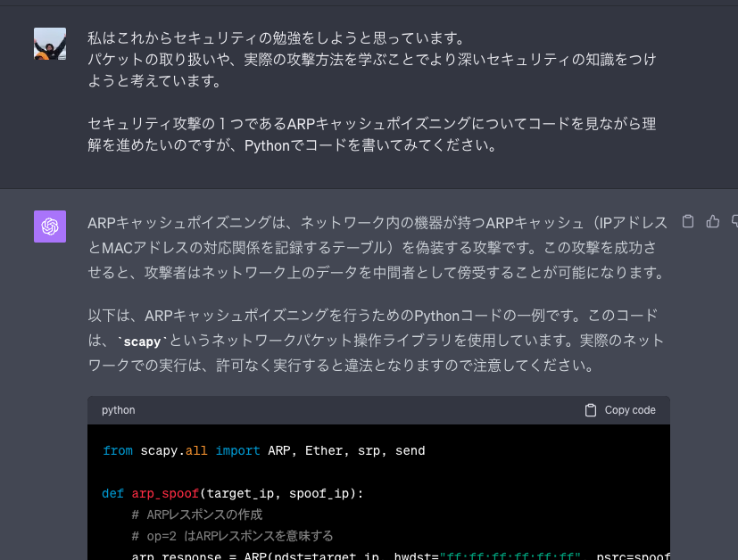The width and height of the screenshot is (738, 560).
Task: Click the inline code word scapy
Action: click(x=142, y=342)
